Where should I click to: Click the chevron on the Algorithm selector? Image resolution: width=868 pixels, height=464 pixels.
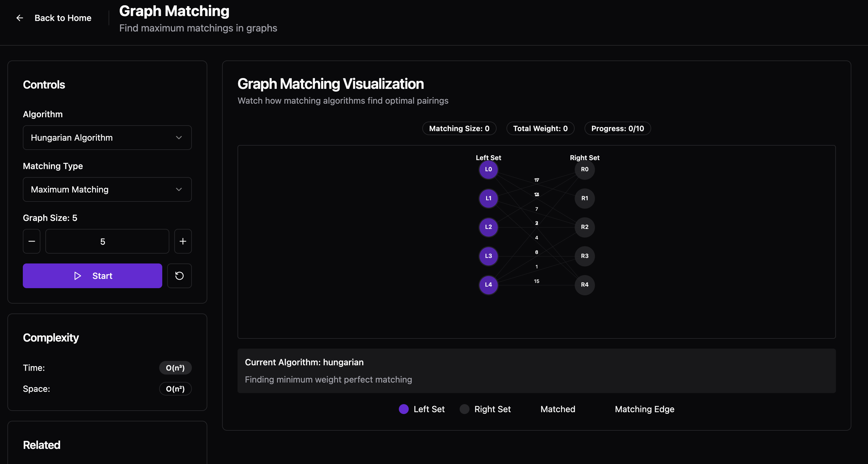pyautogui.click(x=179, y=138)
